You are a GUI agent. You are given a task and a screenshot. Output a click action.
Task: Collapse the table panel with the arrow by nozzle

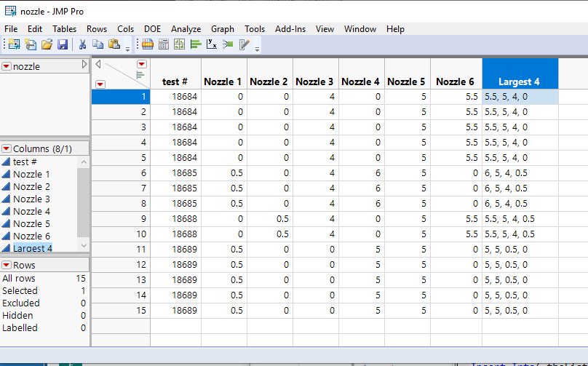pos(84,65)
